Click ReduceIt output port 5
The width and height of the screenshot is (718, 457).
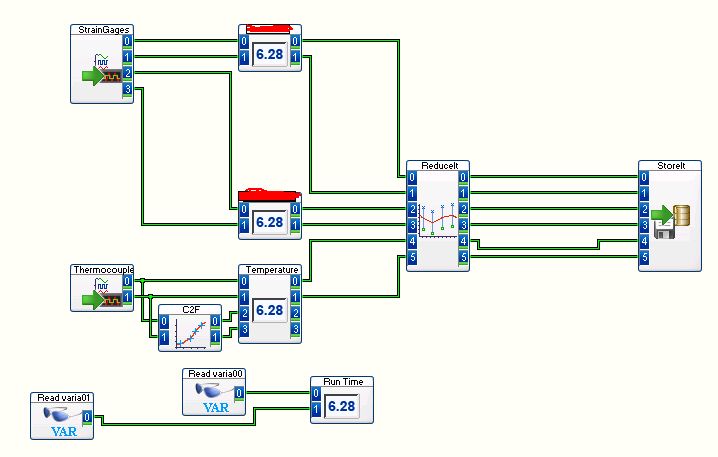coord(463,257)
